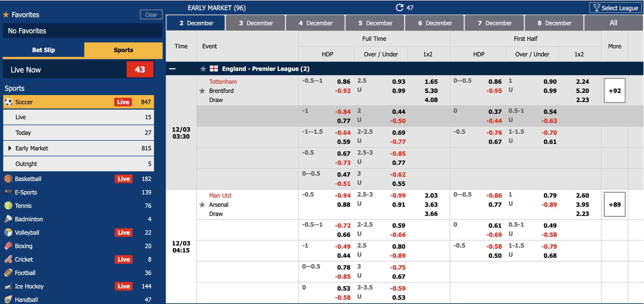Show All dates tab

tap(614, 23)
